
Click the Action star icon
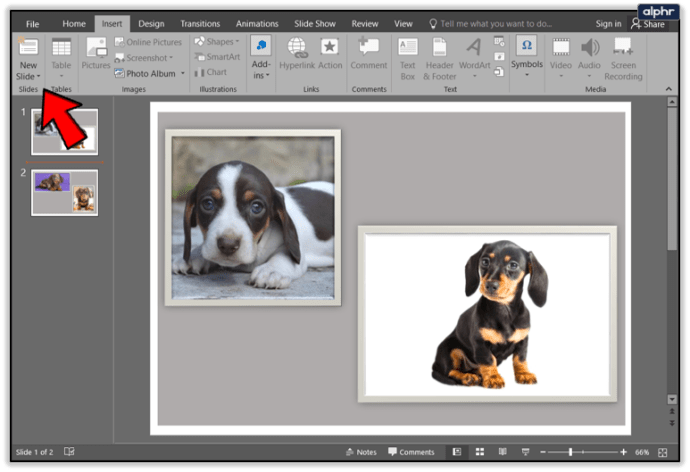pos(330,48)
